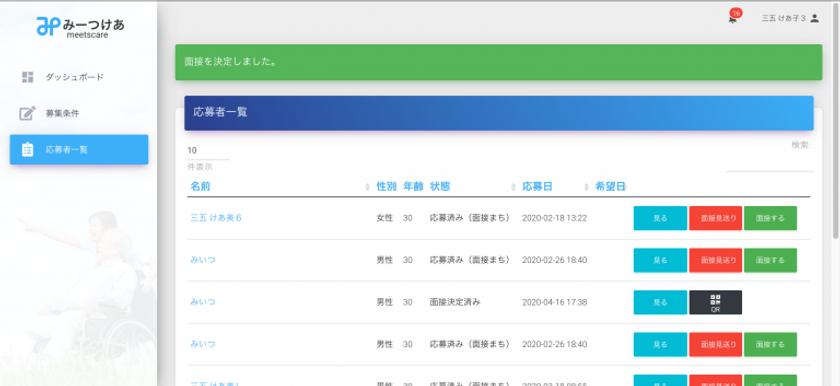Click the 募集条件 edit pencil icon
Image resolution: width=840 pixels, height=386 pixels.
pos(27,113)
